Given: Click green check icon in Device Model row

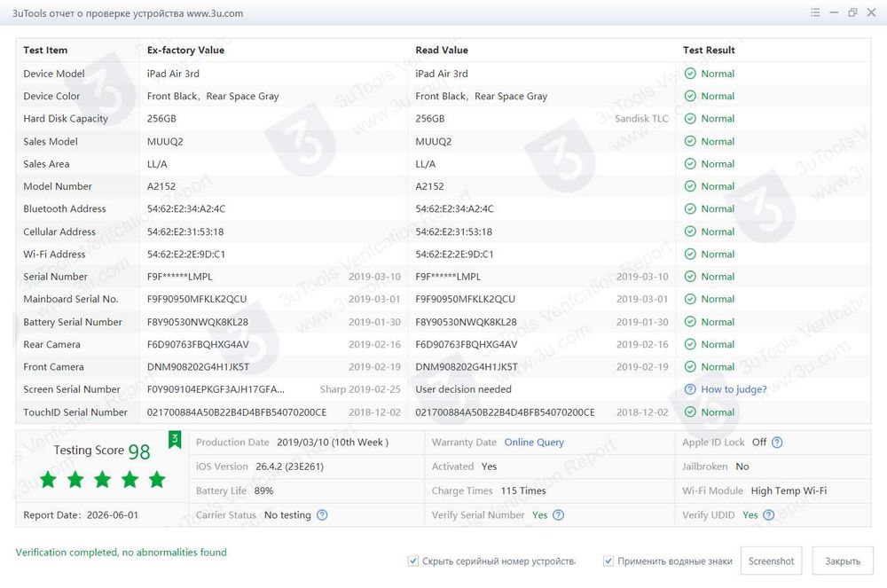Looking at the screenshot, I should tap(690, 74).
